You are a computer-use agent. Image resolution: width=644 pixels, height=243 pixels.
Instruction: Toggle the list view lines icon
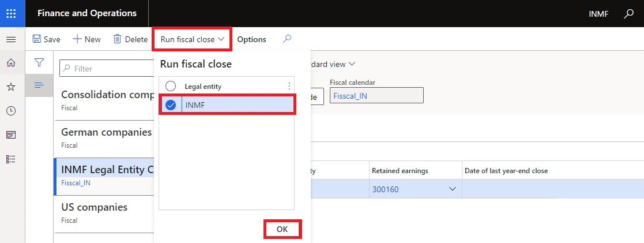pyautogui.click(x=39, y=85)
